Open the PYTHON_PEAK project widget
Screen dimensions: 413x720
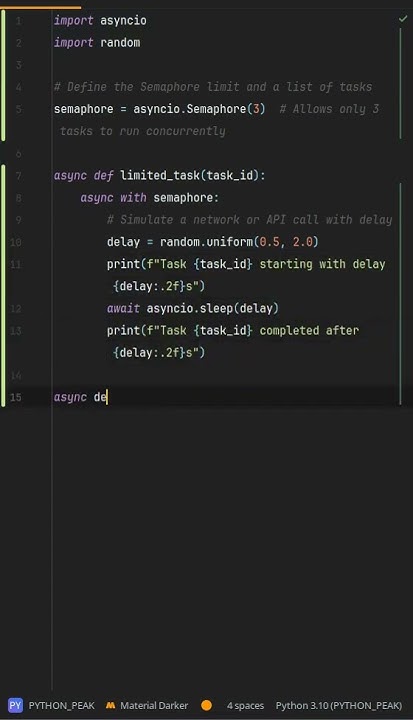coord(62,705)
